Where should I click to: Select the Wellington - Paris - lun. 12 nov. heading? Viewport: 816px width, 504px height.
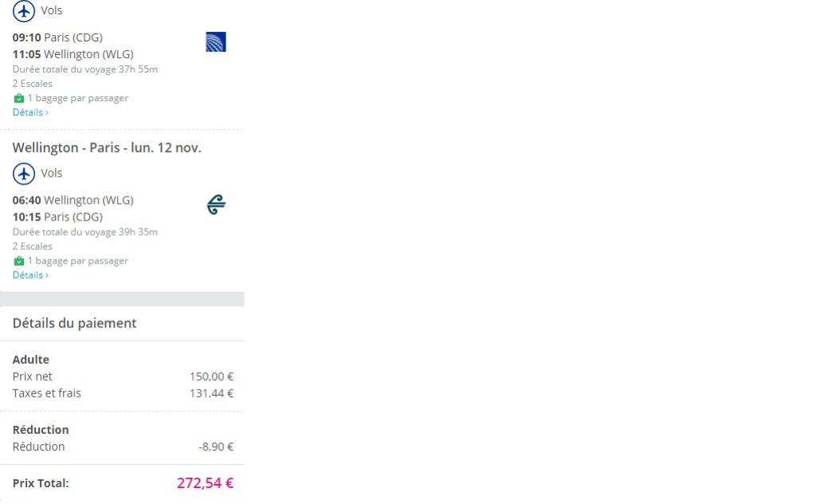click(107, 148)
